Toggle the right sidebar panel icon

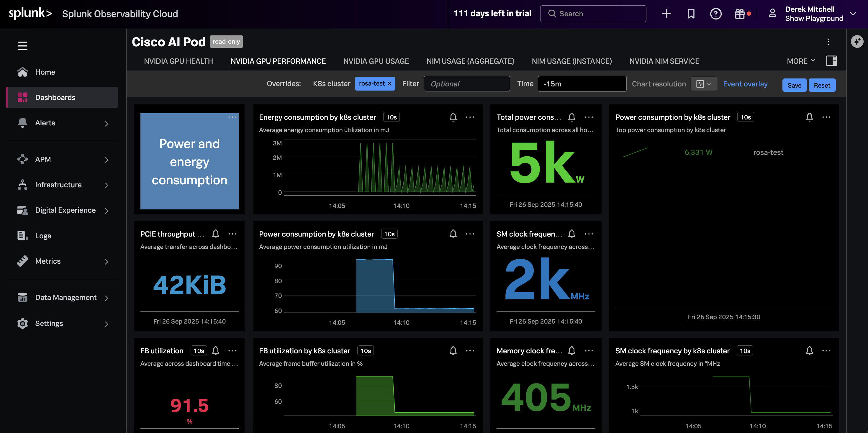click(x=831, y=61)
